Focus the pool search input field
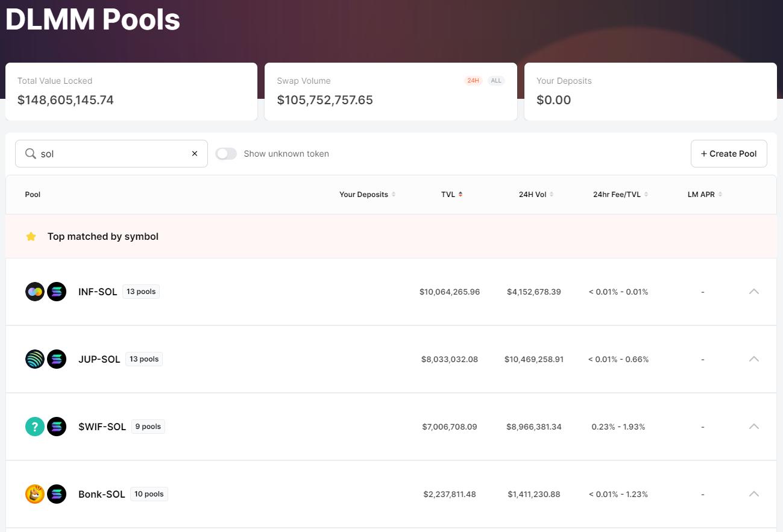Viewport: 783px width, 532px height. pos(113,154)
